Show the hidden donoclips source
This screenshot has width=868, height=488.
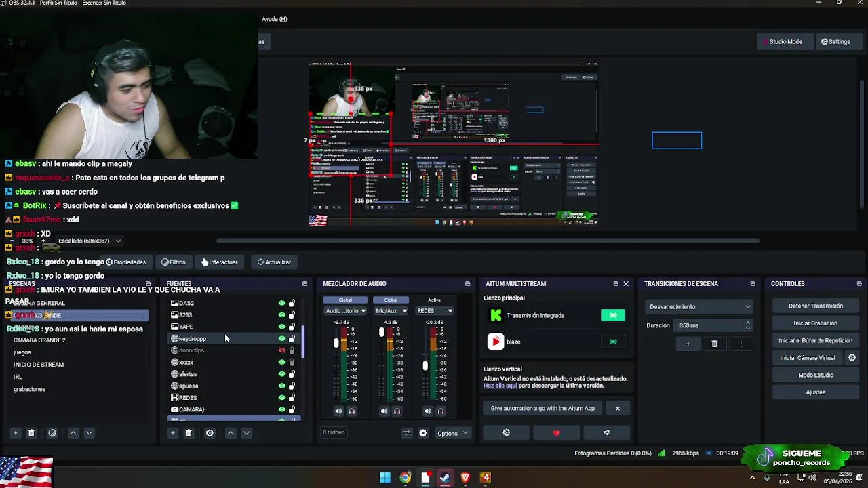pos(282,350)
